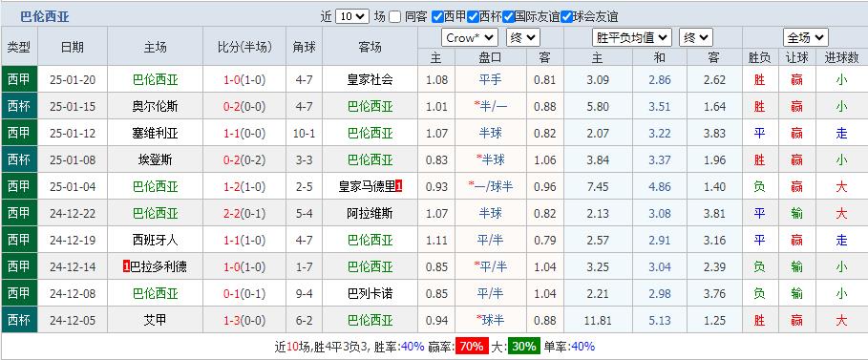Screen dimensions: 868x360
Task: Click the 单率 40% value
Action: [x=582, y=347]
